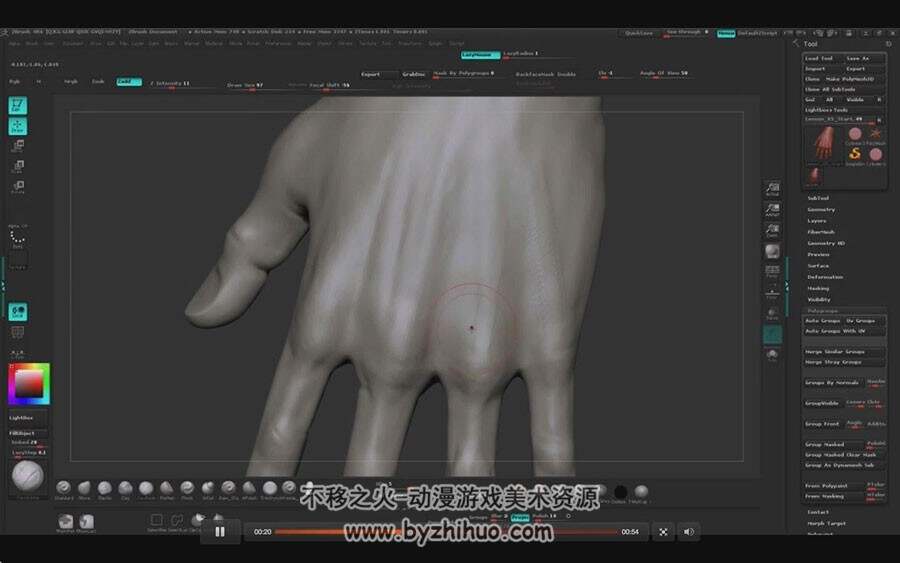Select the Edit mode button
The width and height of the screenshot is (900, 563).
(17, 106)
